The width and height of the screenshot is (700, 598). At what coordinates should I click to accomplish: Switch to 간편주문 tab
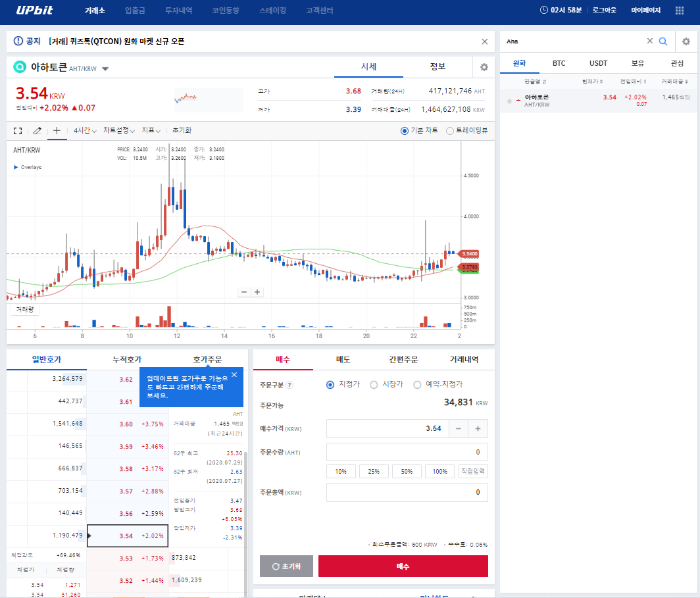click(x=403, y=359)
